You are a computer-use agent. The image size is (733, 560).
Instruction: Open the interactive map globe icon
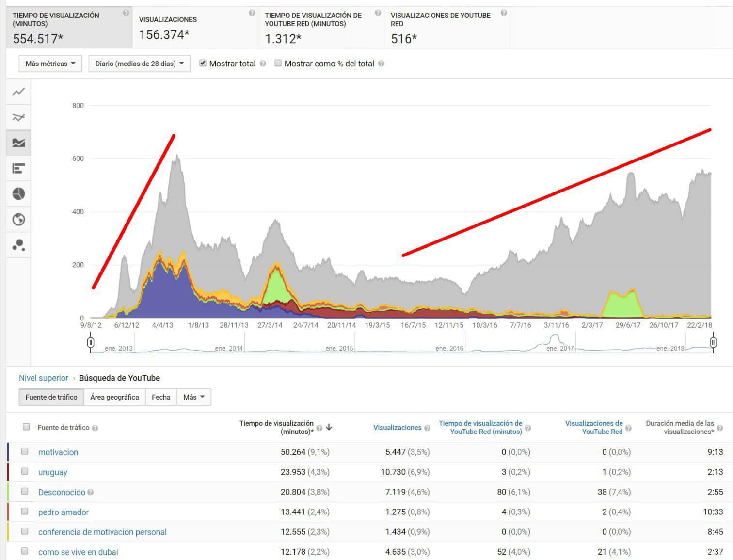[x=18, y=220]
